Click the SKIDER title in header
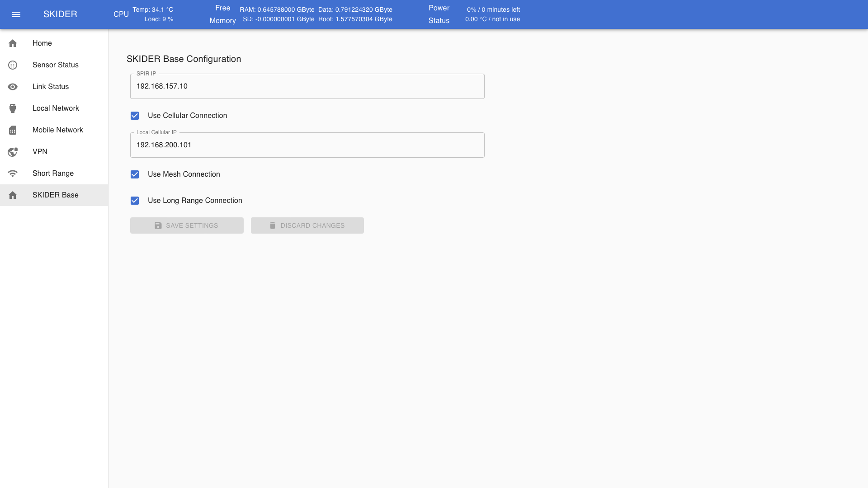This screenshot has width=868, height=488. pos(60,14)
